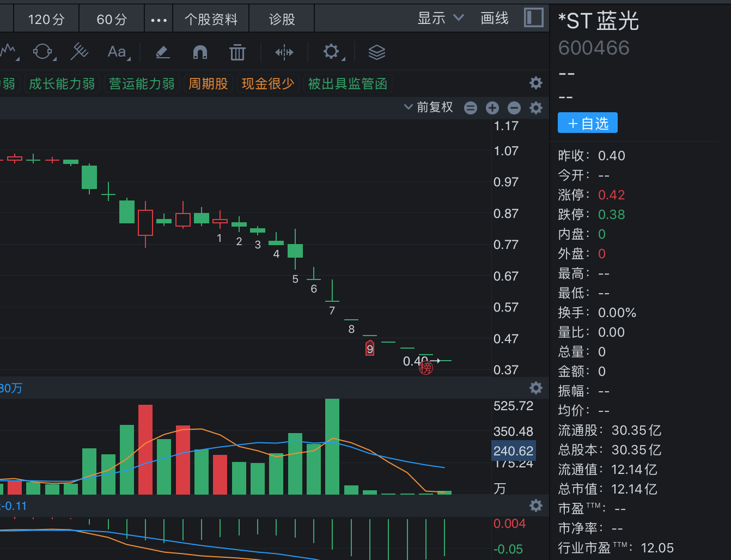Click the circle shape drawing tool
The height and width of the screenshot is (560, 731).
[42, 52]
